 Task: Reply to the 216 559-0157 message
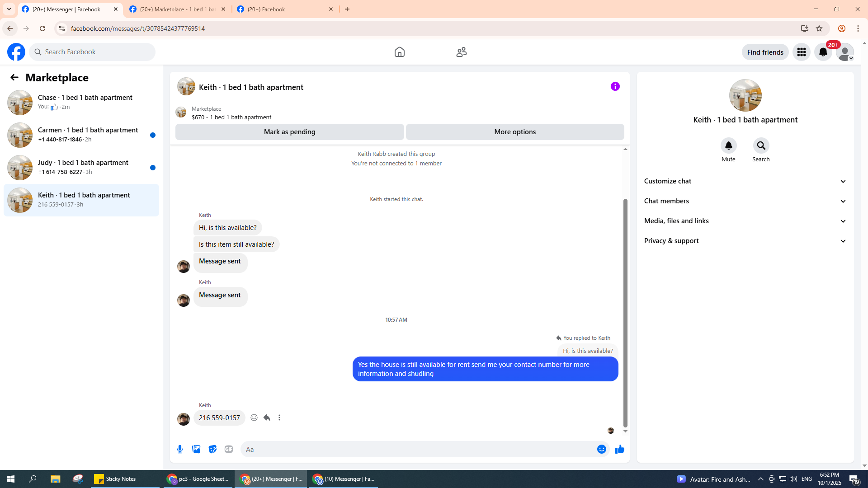click(267, 418)
